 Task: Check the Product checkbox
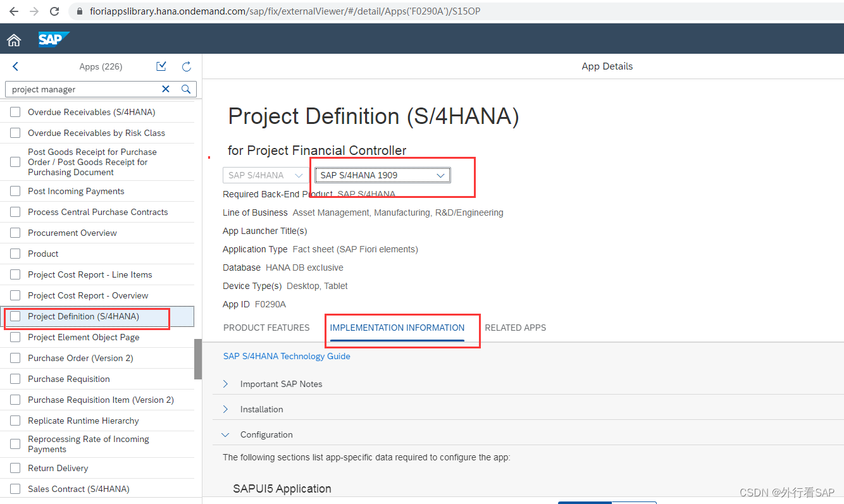15,254
